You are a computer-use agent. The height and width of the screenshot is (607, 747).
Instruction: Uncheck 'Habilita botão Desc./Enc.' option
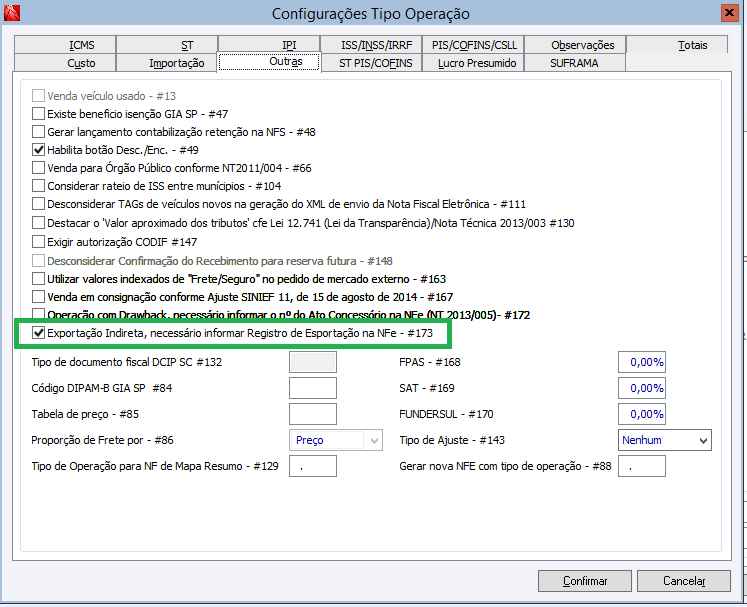[x=38, y=150]
